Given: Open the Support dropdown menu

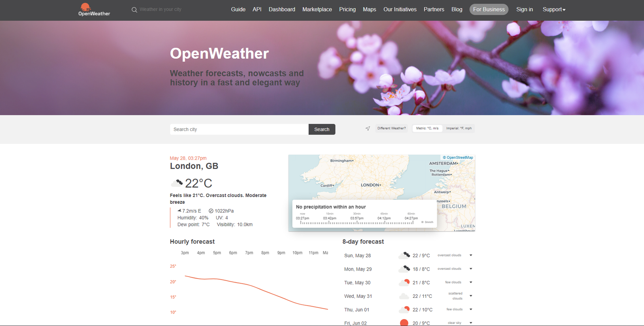Looking at the screenshot, I should [554, 10].
